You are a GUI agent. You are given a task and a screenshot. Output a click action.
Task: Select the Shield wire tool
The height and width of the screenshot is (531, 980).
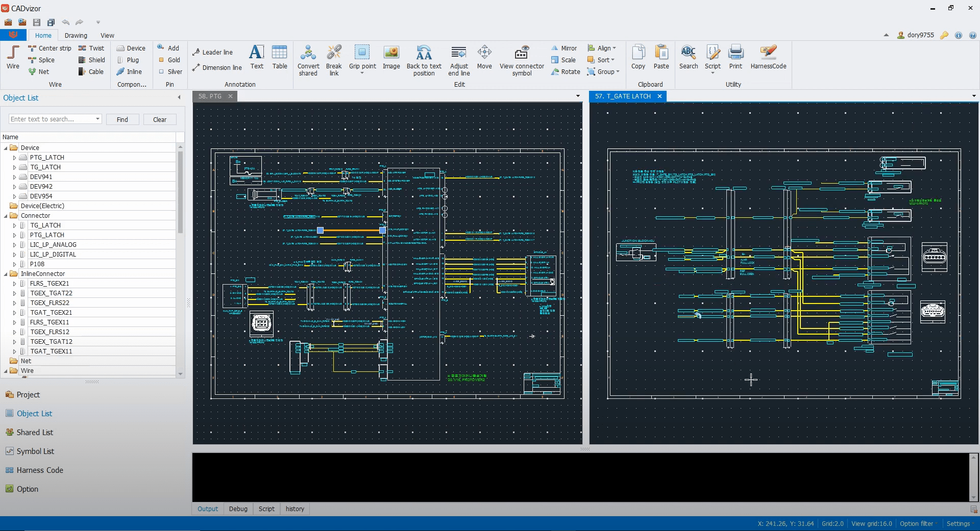tap(92, 60)
